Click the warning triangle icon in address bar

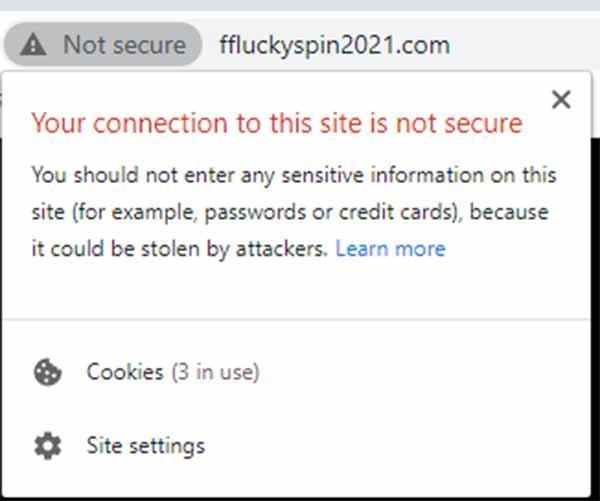[33, 44]
